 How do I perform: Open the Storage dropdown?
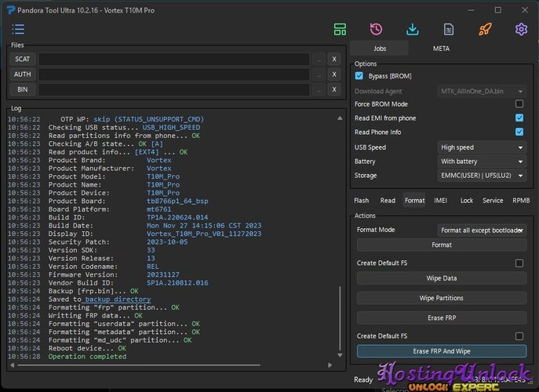coord(482,176)
